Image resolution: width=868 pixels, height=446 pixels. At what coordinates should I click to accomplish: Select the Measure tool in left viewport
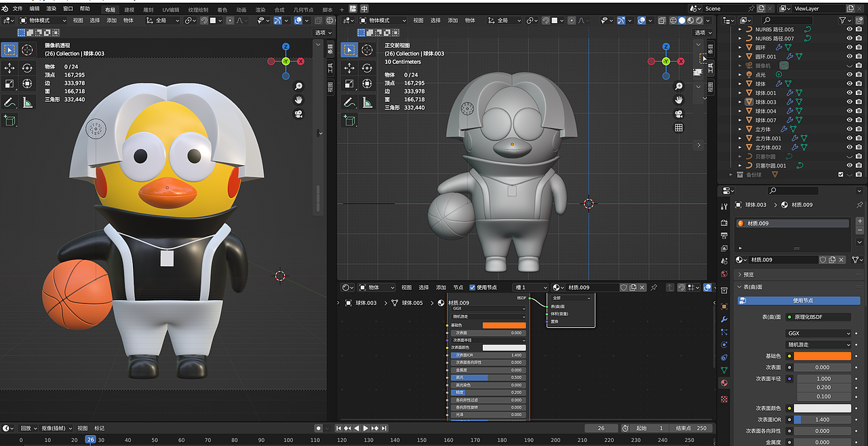tap(27, 103)
